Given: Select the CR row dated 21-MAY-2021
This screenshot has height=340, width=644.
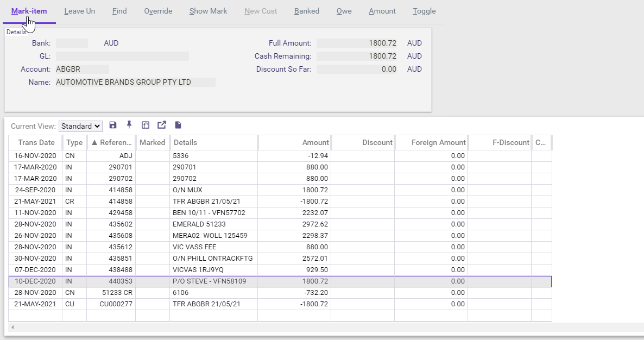Looking at the screenshot, I should point(280,202).
